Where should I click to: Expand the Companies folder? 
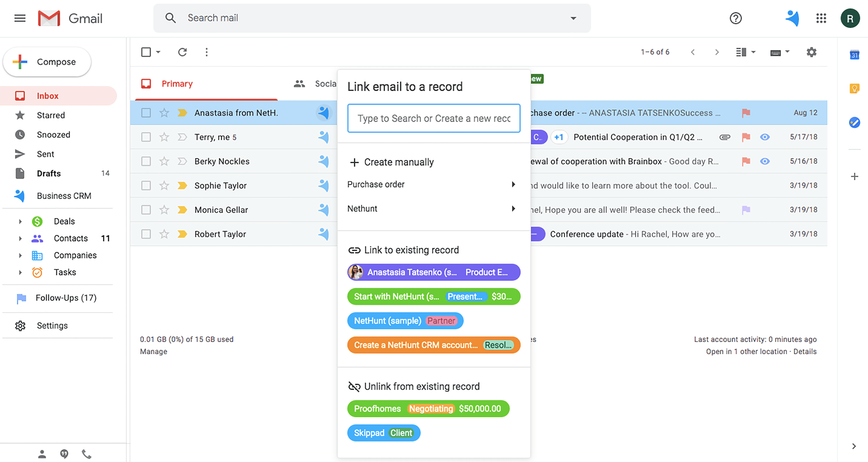click(x=20, y=255)
